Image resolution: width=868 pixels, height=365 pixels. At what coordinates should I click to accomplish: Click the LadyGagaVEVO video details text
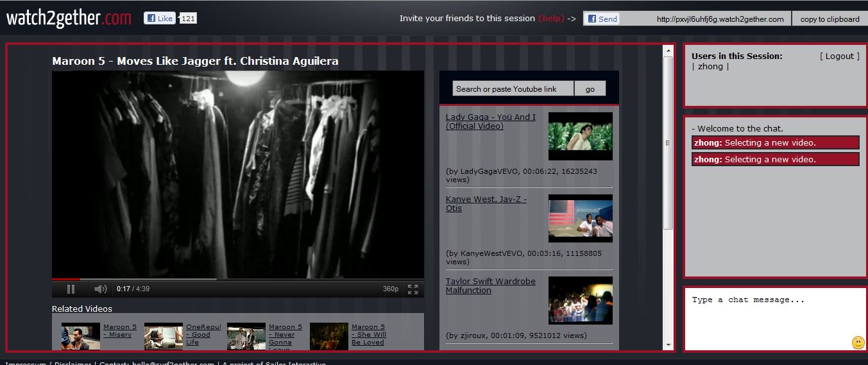522,176
